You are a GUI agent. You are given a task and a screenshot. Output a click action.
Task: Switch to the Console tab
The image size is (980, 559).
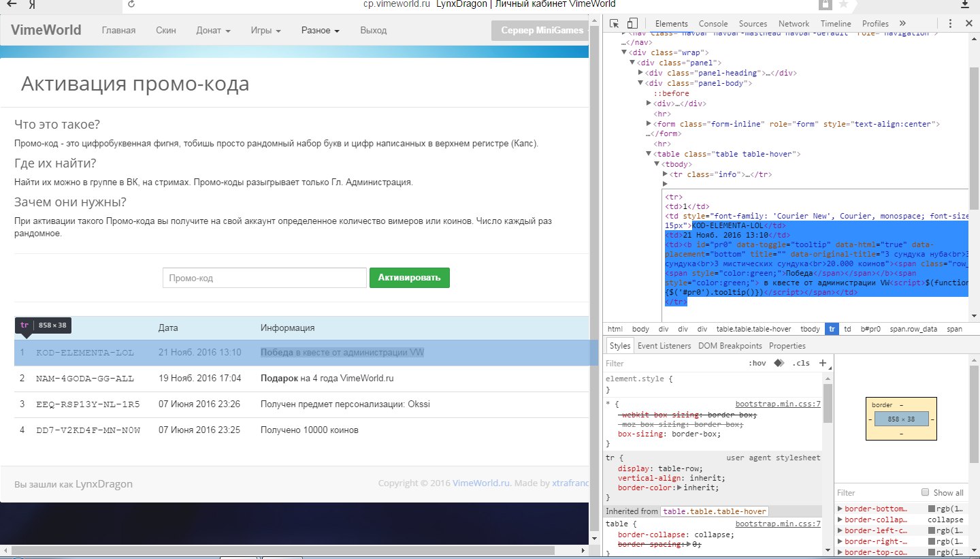(x=713, y=23)
